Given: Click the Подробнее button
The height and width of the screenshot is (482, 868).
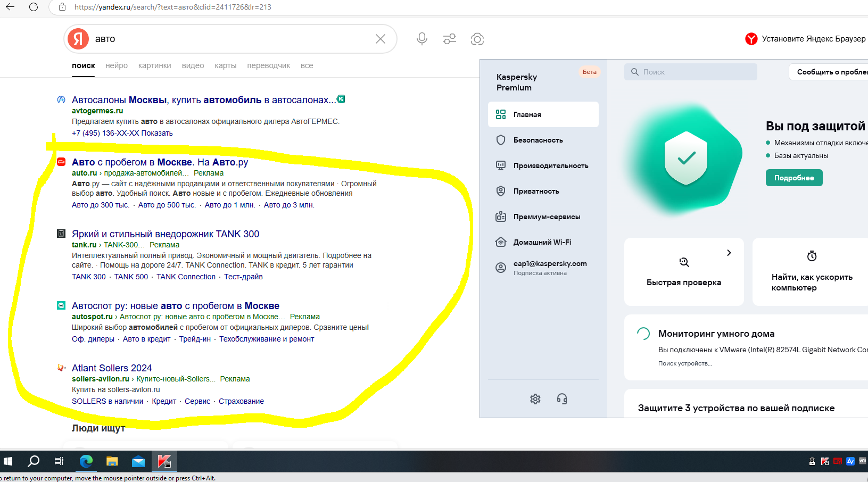Looking at the screenshot, I should point(794,178).
